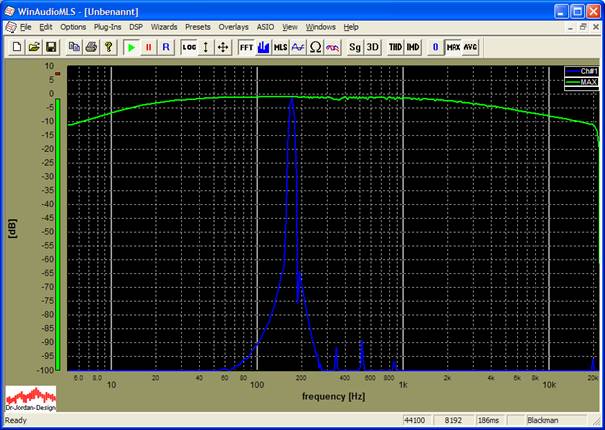Open the Overlays menu
Screen dimensions: 605x430
(x=233, y=26)
